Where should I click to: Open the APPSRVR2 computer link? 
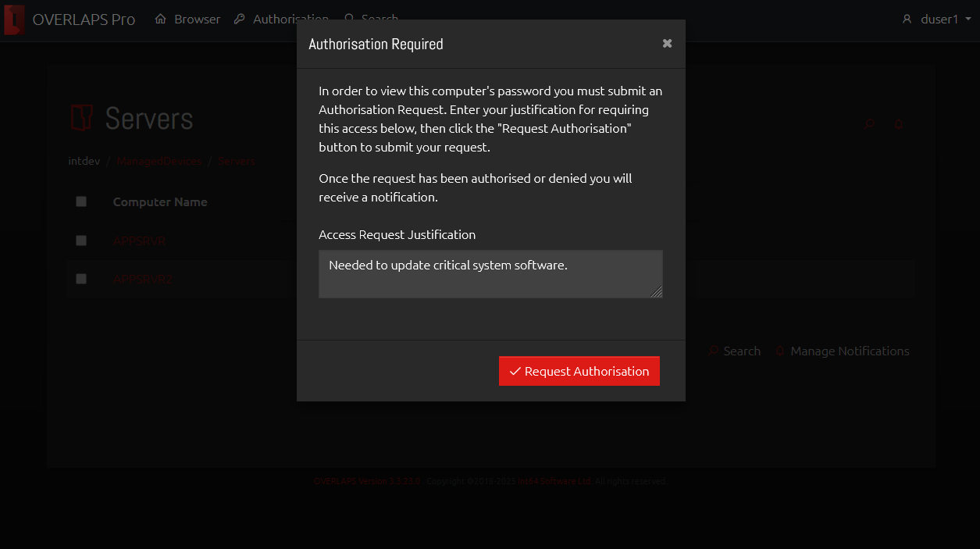coord(143,279)
